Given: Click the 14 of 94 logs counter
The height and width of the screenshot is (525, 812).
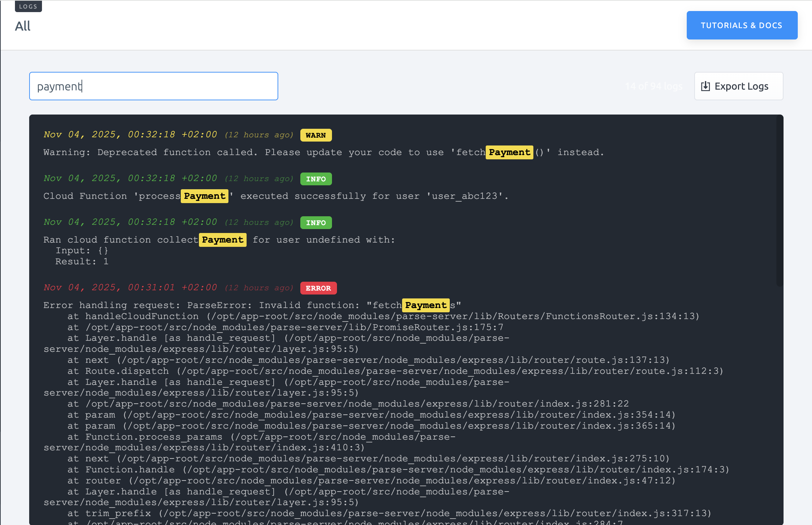Looking at the screenshot, I should (x=654, y=86).
